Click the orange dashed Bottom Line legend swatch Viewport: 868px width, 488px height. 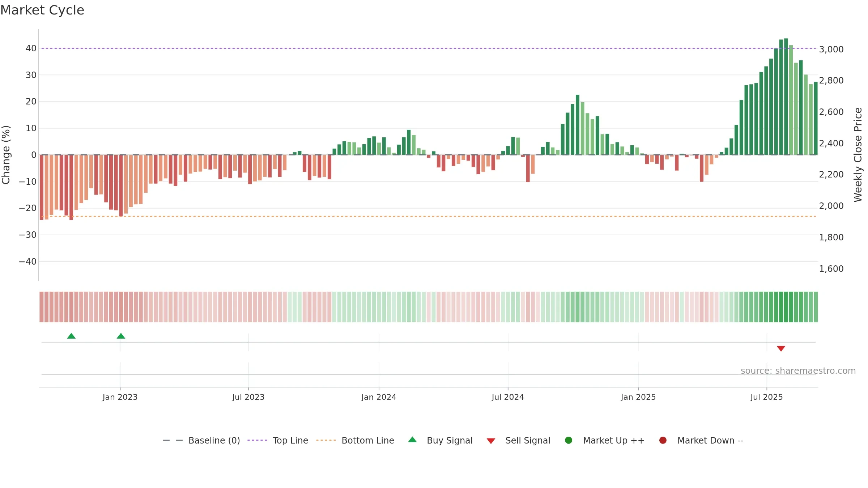[326, 440]
